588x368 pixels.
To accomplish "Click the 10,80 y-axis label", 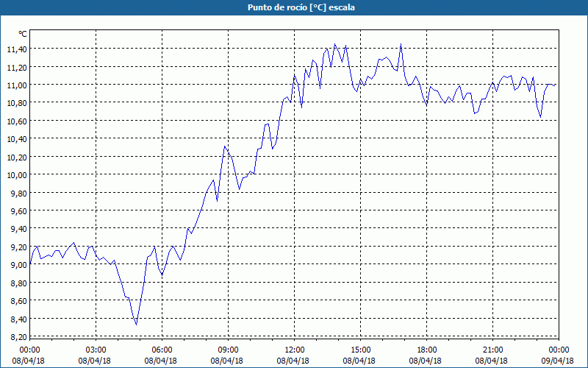I will pos(17,103).
